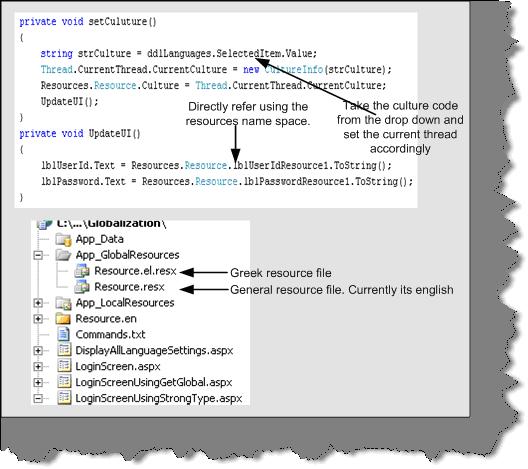Select the DisplayAllLanguageSettings.aspx label
This screenshot has width=528, height=469.
[x=154, y=351]
